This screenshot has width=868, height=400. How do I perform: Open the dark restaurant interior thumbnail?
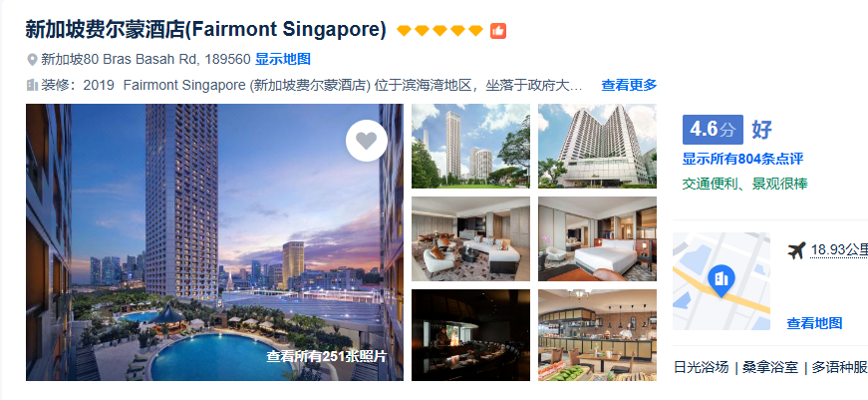click(x=470, y=334)
